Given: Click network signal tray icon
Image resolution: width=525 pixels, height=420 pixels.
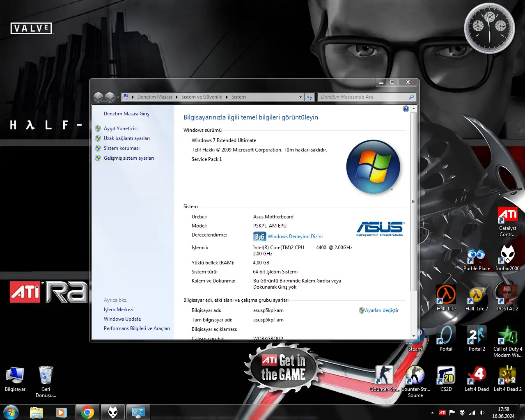Looking at the screenshot, I should pyautogui.click(x=472, y=413).
